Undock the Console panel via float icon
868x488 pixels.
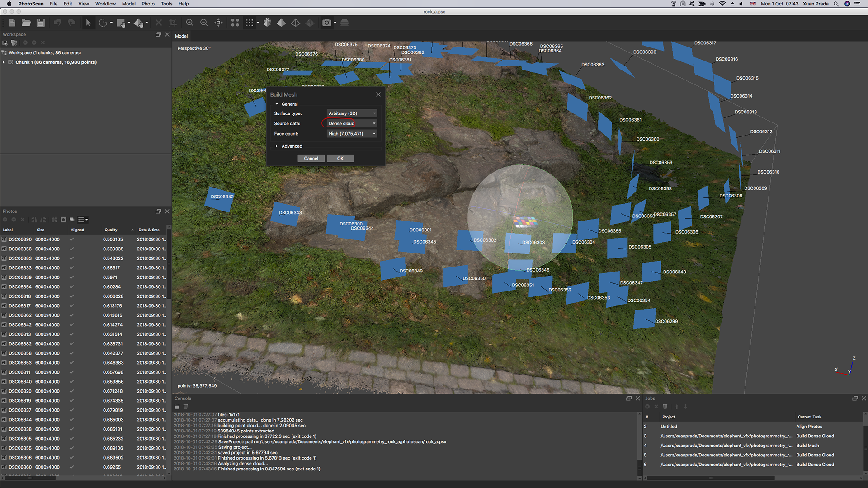coord(629,399)
